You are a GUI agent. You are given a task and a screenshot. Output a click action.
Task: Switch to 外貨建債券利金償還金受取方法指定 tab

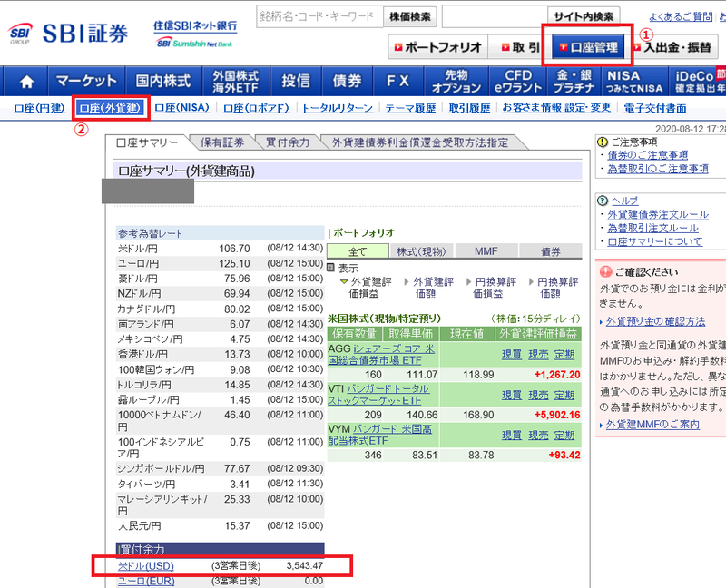[420, 142]
